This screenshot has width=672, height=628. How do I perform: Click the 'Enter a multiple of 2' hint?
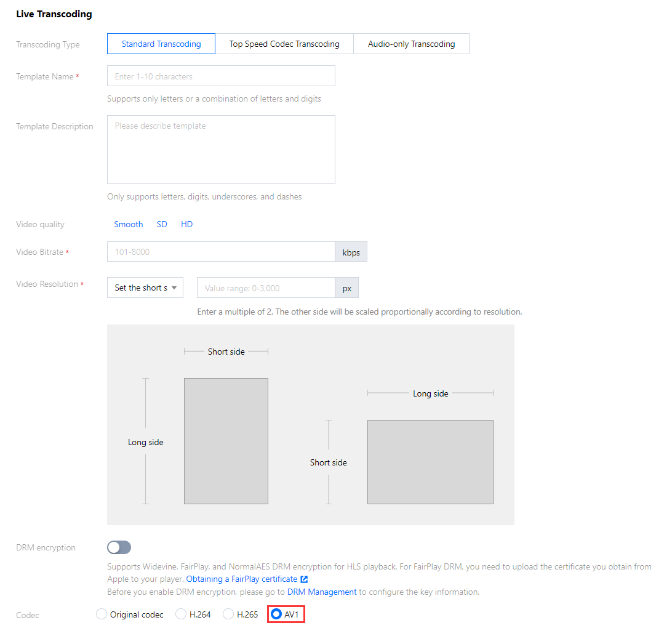(x=359, y=312)
